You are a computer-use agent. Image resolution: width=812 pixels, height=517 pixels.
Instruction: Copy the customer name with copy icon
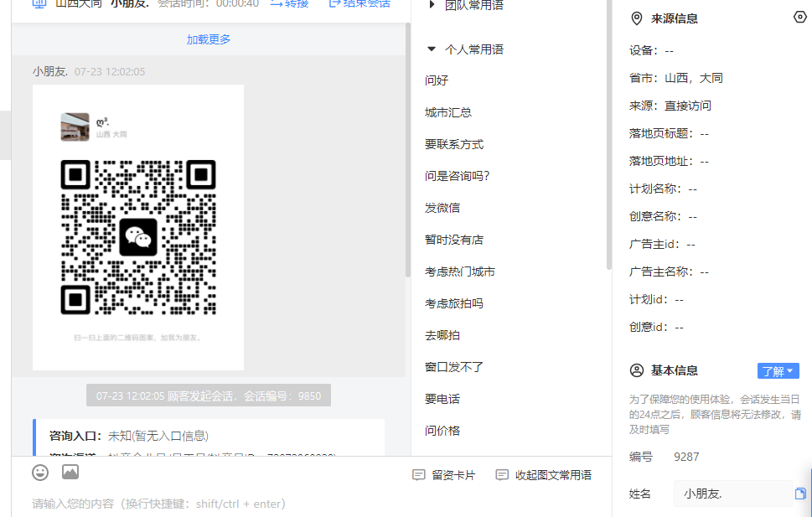coord(800,494)
